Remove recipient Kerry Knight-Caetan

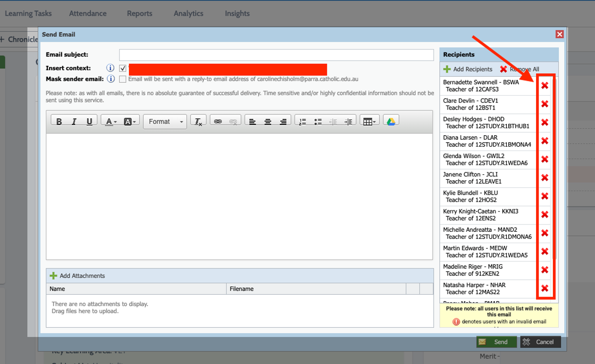point(544,214)
